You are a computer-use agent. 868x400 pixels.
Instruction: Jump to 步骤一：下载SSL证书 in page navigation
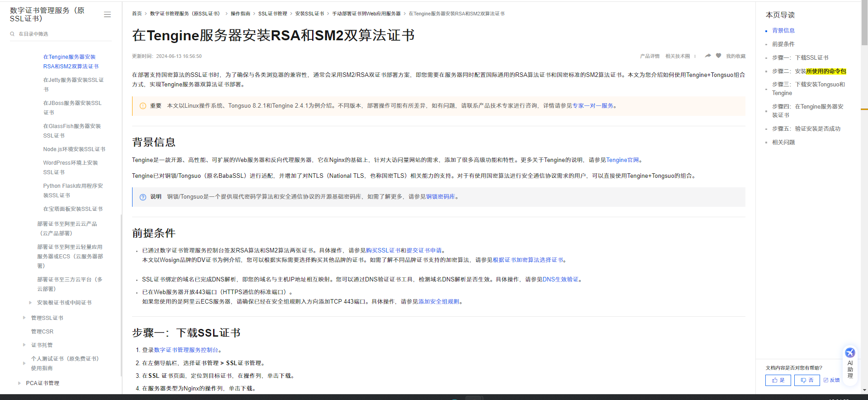coord(800,58)
